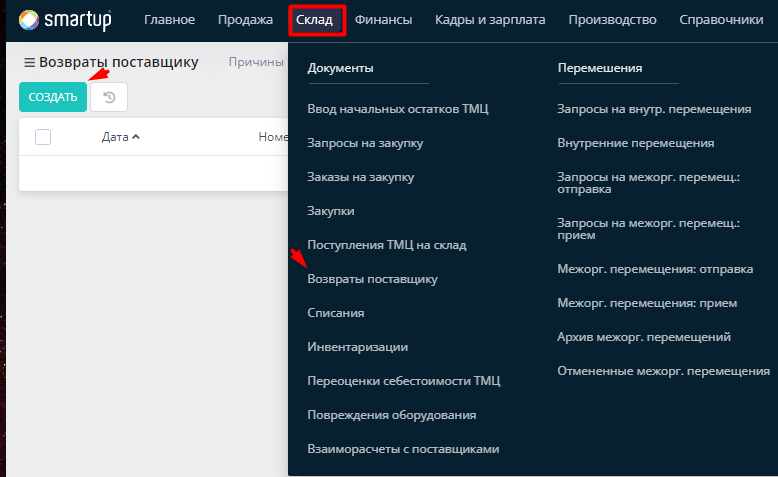Select Переоценки себестоимости ТМЦ
778x477 pixels.
(404, 381)
